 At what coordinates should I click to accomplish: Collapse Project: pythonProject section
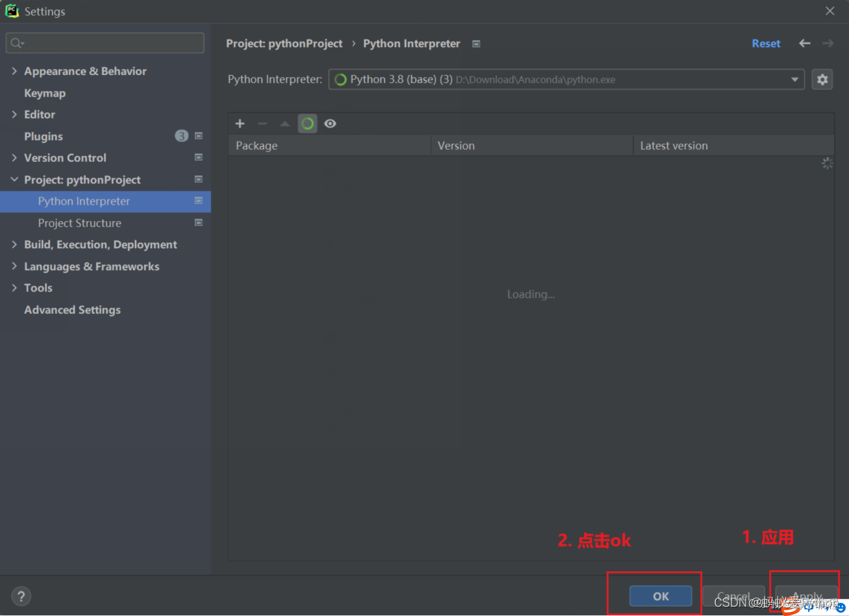point(14,180)
